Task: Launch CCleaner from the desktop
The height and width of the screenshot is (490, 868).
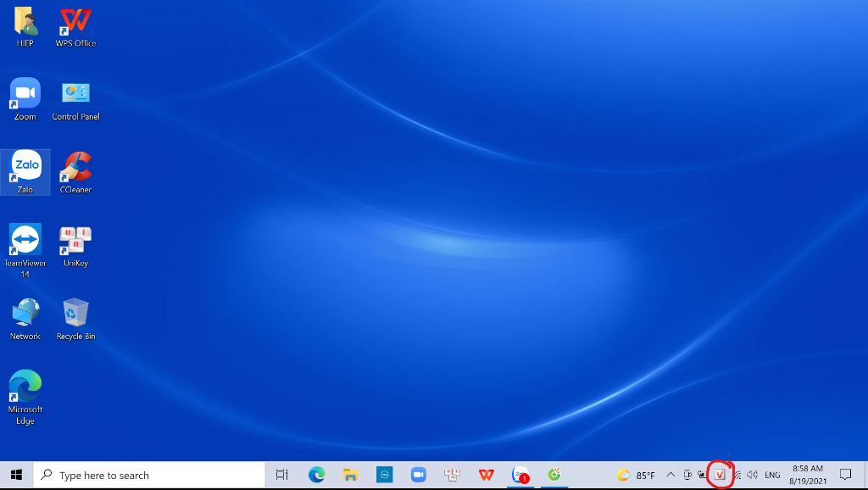Action: tap(75, 171)
